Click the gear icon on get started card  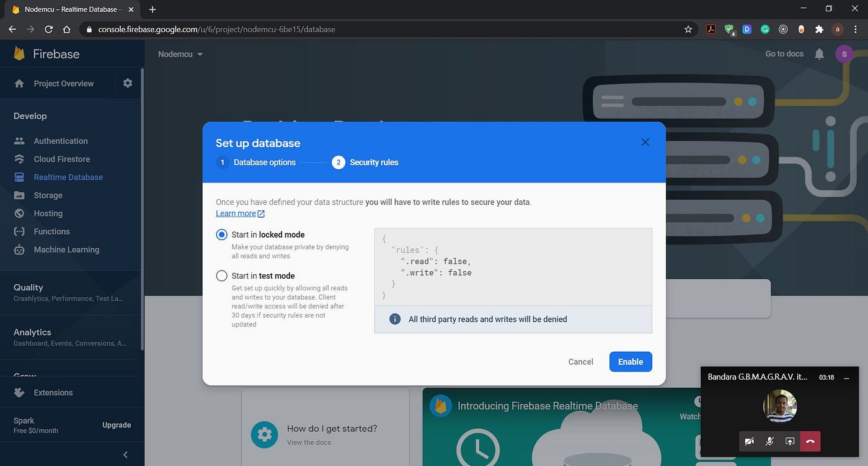pos(264,434)
